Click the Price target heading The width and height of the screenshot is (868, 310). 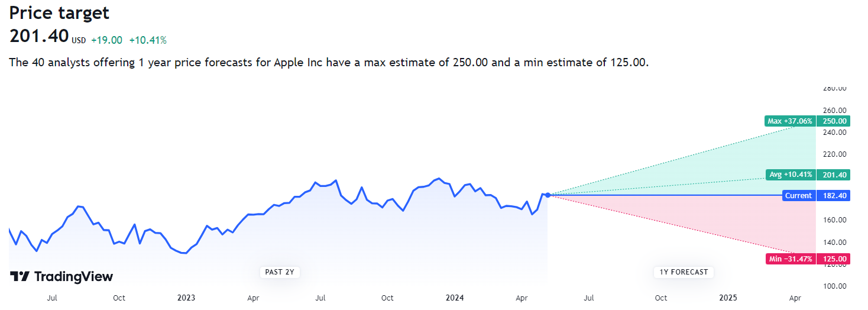tap(59, 13)
